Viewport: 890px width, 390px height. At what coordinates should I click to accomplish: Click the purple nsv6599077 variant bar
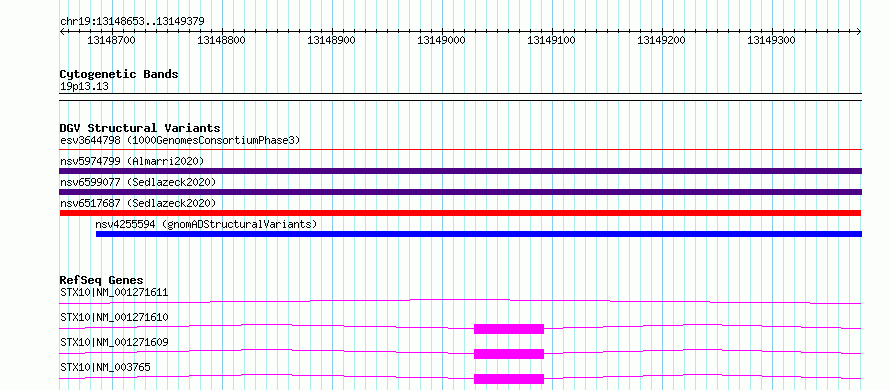click(460, 192)
